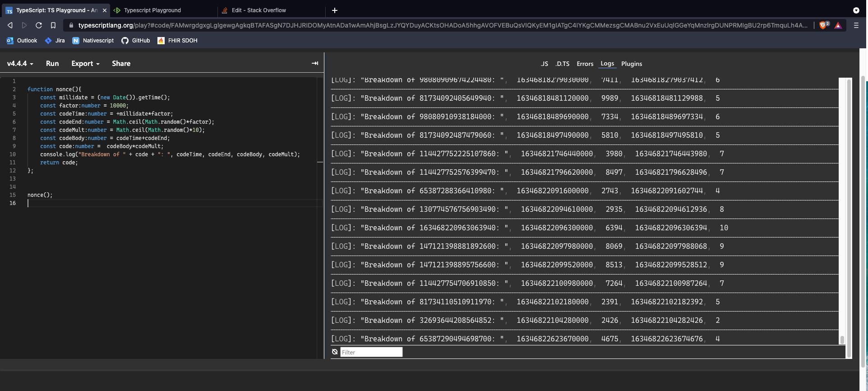Open the FHIR SDOH bookmark

point(177,40)
